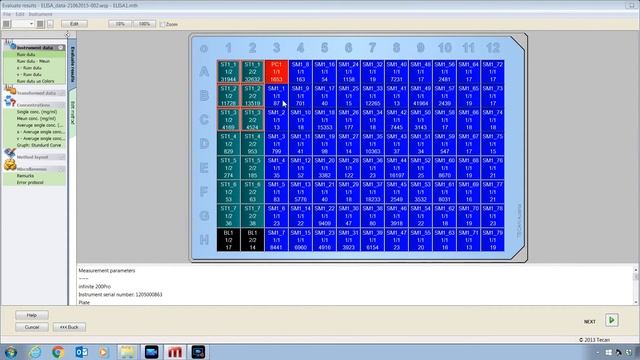The image size is (640, 360).
Task: Click the ST1_7 2/2 well G2
Action: 252,216
